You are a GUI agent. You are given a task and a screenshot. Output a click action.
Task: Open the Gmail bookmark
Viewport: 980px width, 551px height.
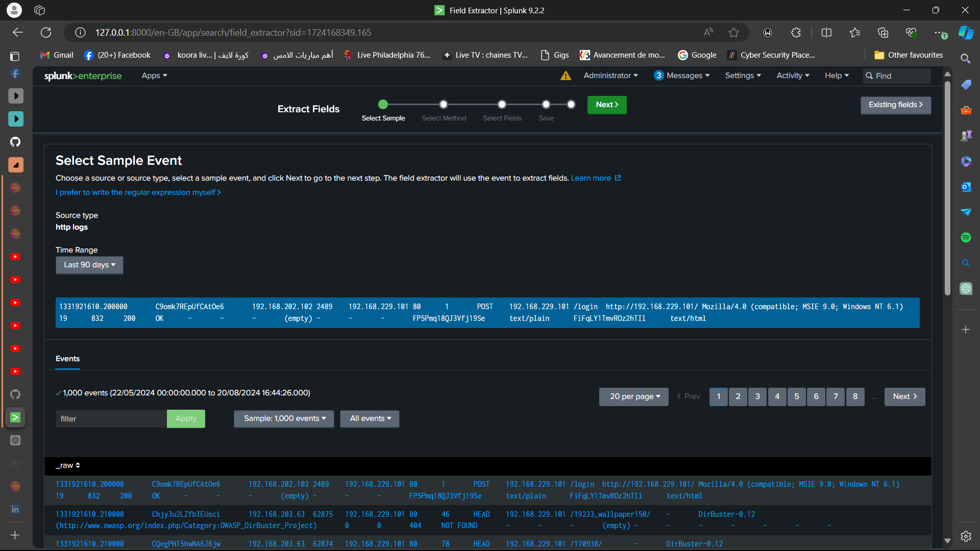[57, 55]
